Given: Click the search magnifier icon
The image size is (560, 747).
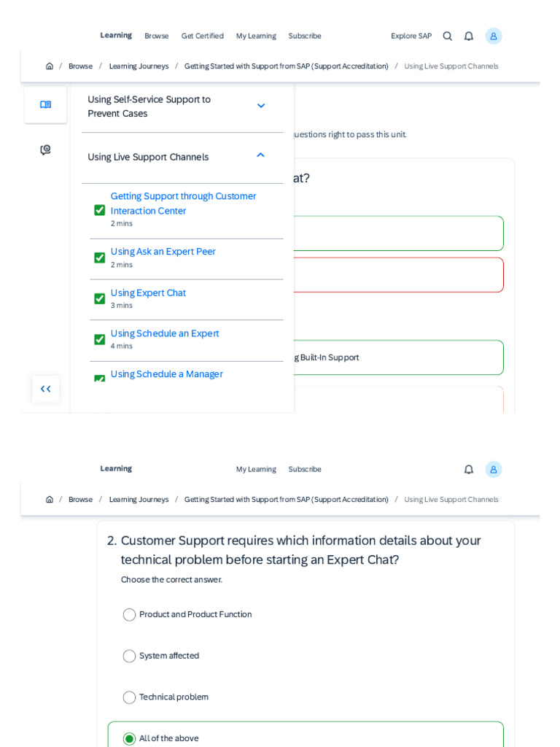Looking at the screenshot, I should [447, 36].
